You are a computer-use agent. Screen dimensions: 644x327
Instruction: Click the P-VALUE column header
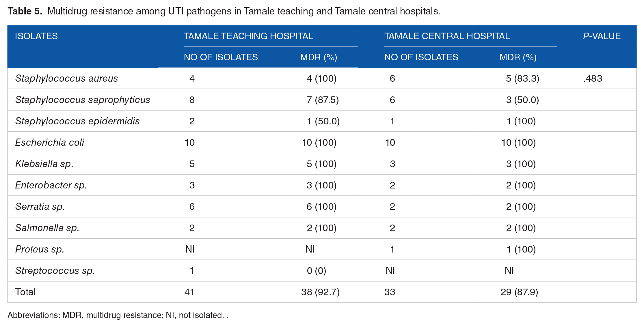602,36
